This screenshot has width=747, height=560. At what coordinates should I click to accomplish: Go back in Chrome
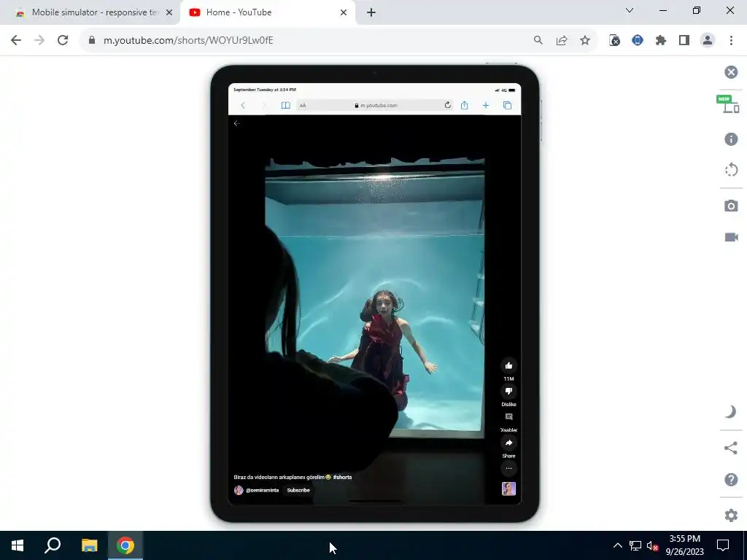tap(16, 40)
